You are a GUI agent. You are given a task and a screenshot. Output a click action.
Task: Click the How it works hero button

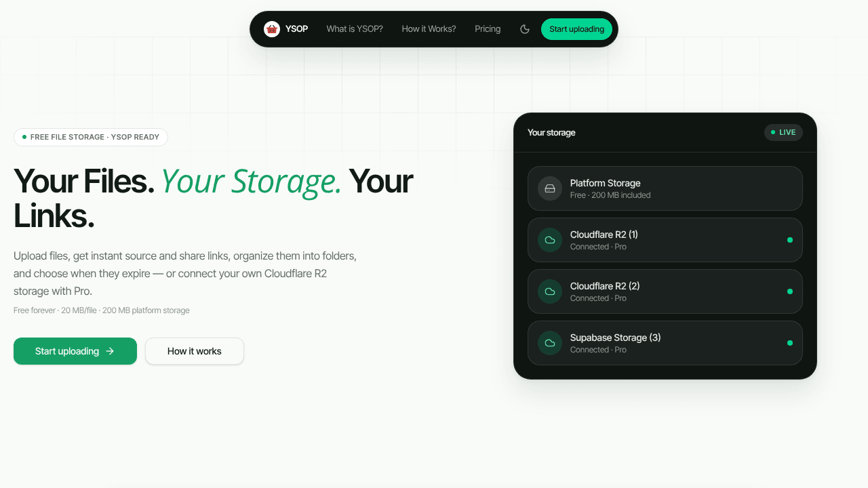point(195,351)
